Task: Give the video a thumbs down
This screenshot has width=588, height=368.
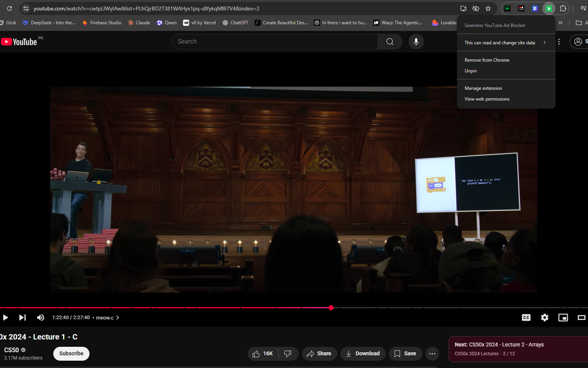Action: coord(288,353)
